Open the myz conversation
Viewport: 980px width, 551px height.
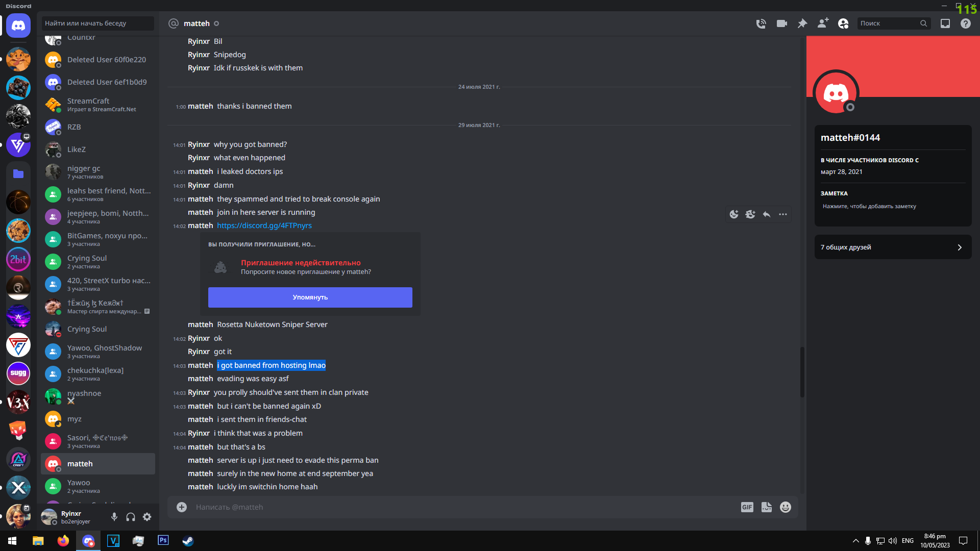click(97, 419)
